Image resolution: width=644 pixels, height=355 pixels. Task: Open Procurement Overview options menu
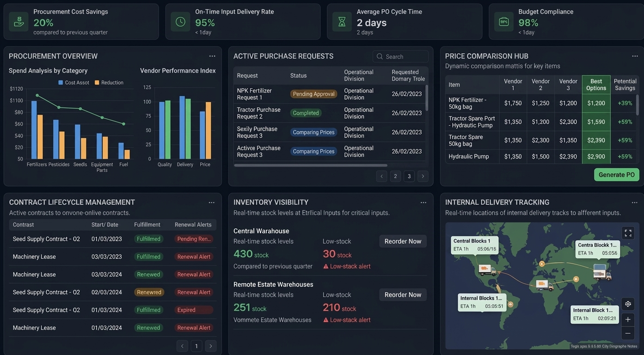(212, 56)
